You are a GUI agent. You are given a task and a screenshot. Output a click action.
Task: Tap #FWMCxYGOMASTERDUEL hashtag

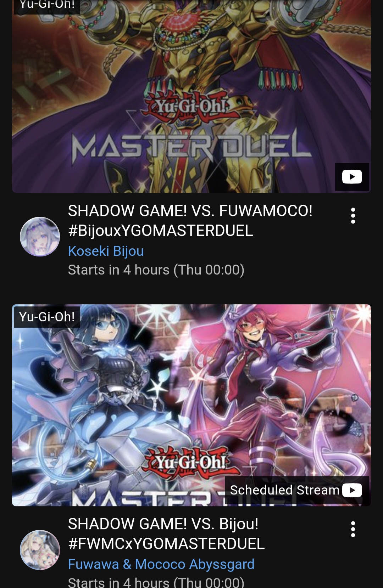pos(166,544)
